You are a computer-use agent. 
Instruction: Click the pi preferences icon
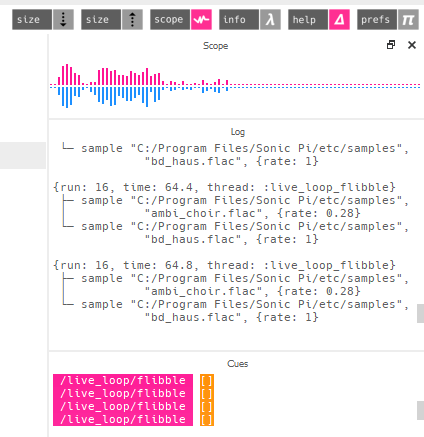tap(408, 20)
